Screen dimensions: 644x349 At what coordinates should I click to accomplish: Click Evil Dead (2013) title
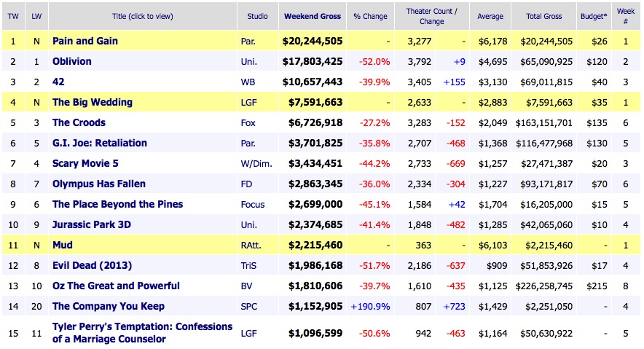[x=92, y=266]
